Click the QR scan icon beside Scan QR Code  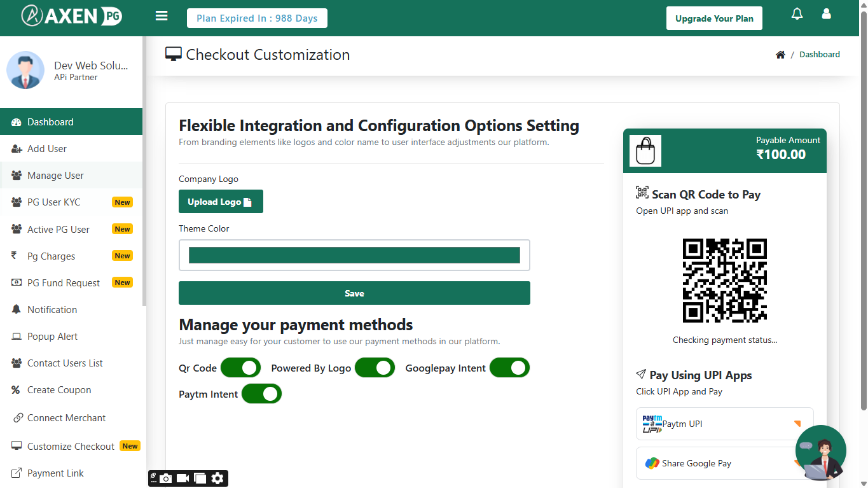coord(642,193)
